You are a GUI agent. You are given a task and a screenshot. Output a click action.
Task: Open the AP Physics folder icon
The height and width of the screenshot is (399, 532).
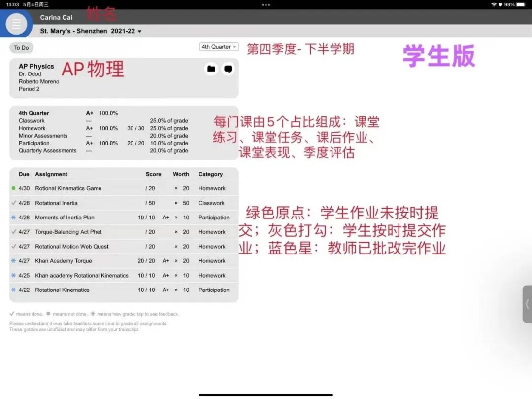click(211, 69)
